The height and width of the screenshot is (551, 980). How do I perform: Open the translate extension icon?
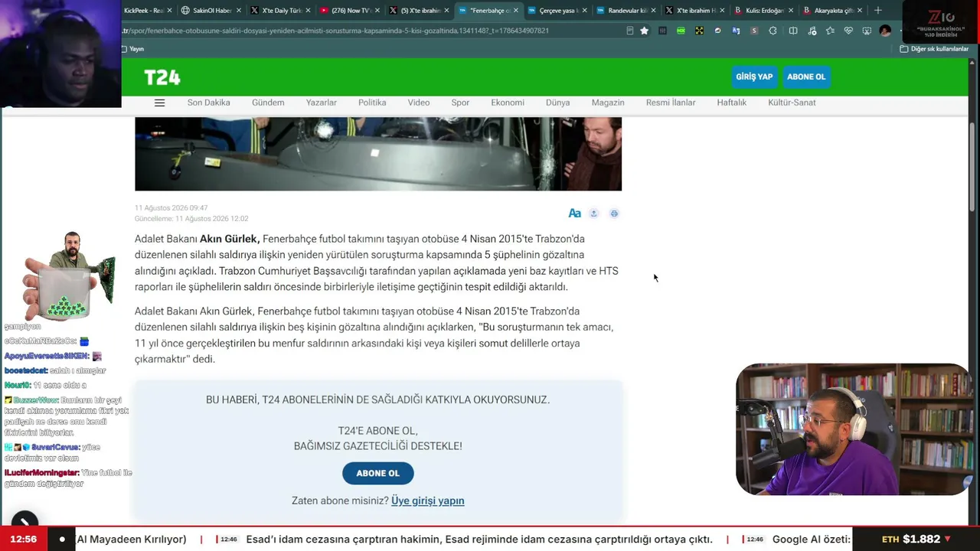736,31
